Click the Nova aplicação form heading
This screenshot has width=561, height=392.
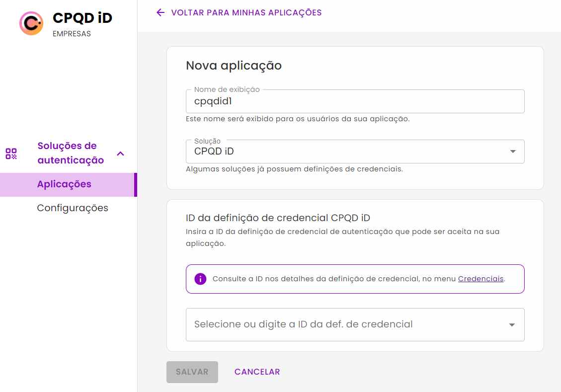[x=234, y=65]
